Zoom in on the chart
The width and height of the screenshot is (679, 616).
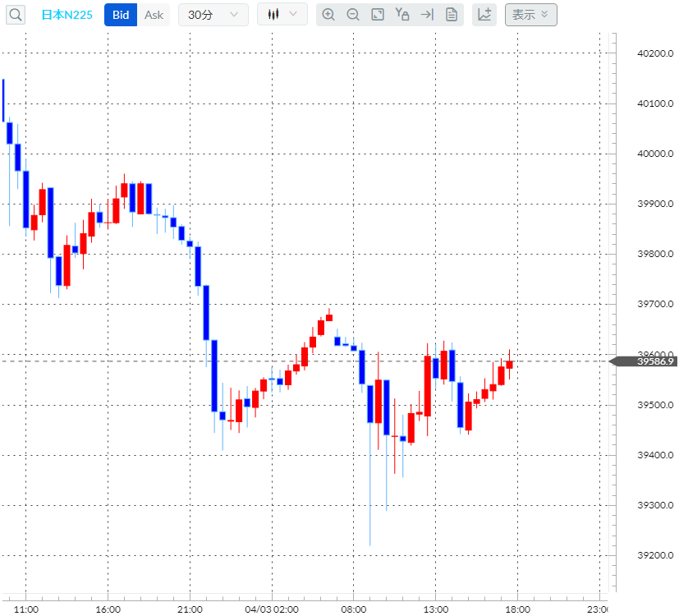[x=328, y=15]
